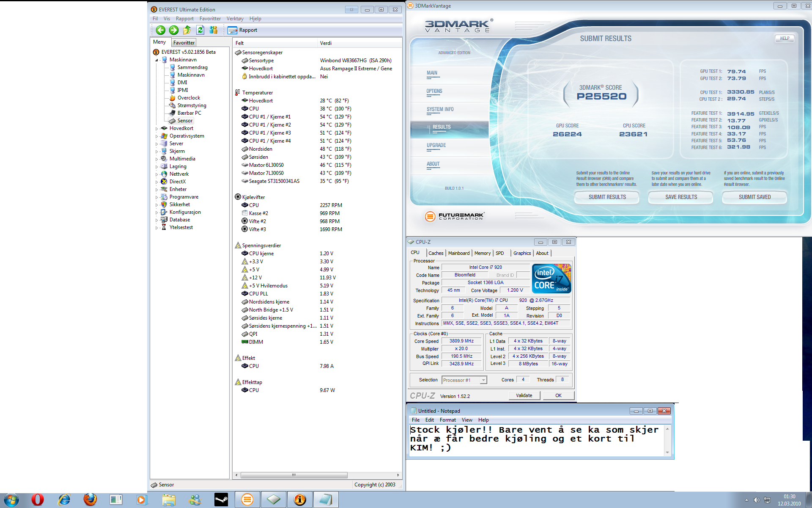Click the Validate button in CPU-Z
The image size is (812, 508).
pos(524,395)
